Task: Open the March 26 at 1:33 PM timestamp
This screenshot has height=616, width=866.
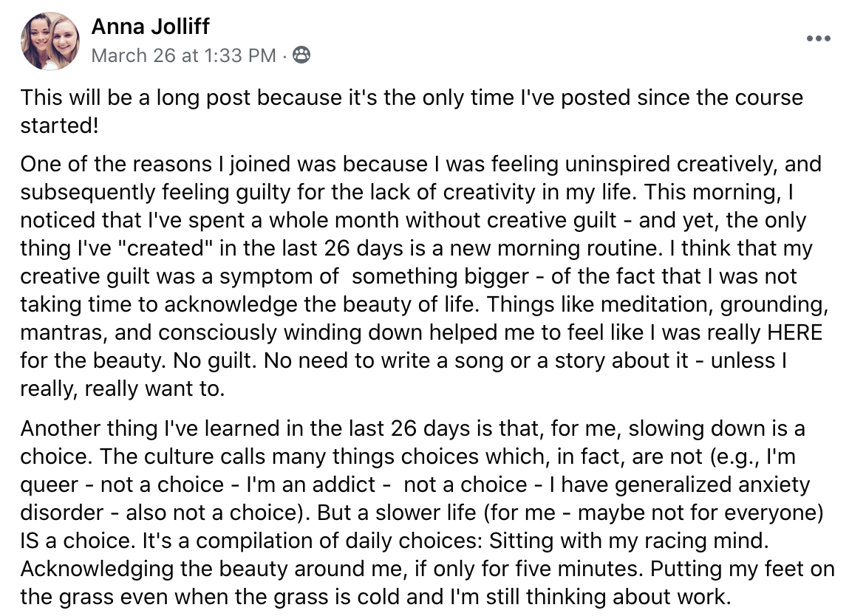Action: [183, 55]
